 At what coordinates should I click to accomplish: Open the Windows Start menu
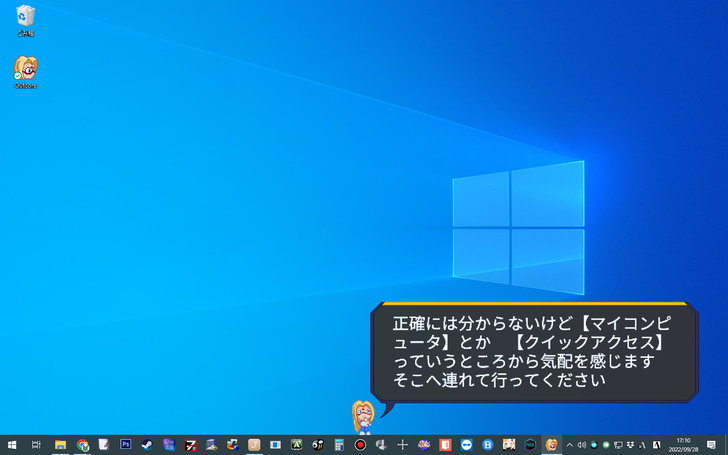12,445
